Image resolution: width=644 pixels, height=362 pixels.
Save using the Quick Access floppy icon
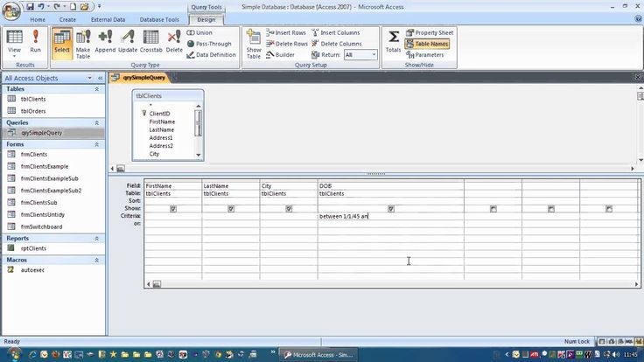click(30, 7)
